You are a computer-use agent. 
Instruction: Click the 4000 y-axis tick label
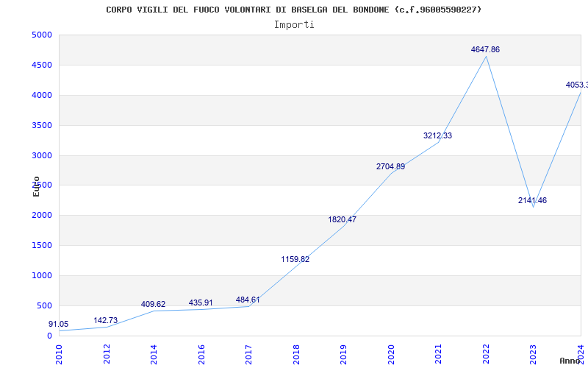[42, 95]
